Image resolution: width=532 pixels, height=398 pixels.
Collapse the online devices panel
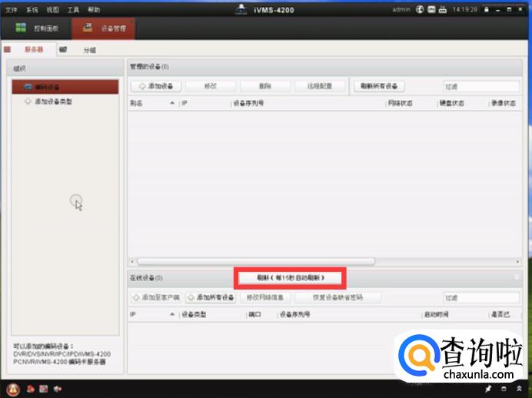coord(517,277)
